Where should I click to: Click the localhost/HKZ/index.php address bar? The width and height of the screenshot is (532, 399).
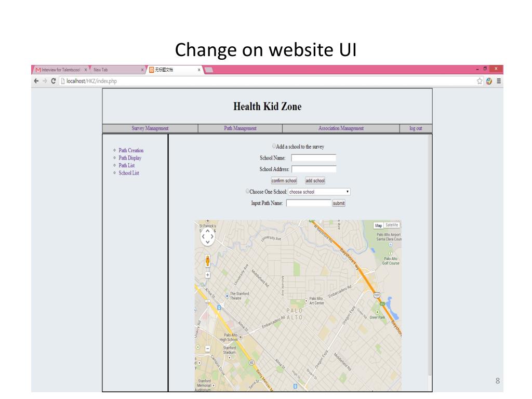[268, 81]
